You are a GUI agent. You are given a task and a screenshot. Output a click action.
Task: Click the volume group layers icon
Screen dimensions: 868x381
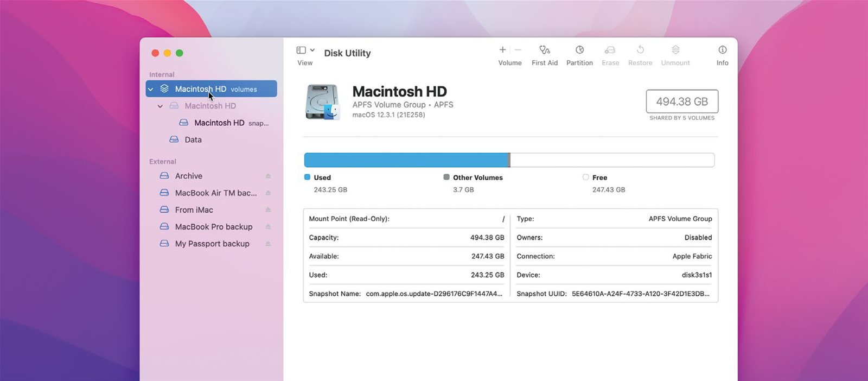coord(164,88)
